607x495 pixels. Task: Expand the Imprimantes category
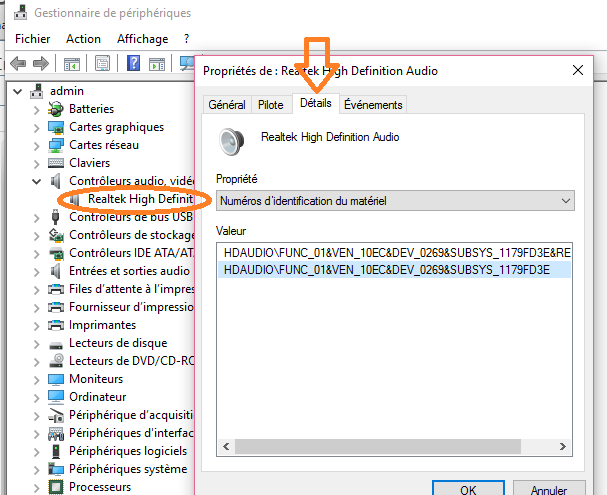point(36,326)
